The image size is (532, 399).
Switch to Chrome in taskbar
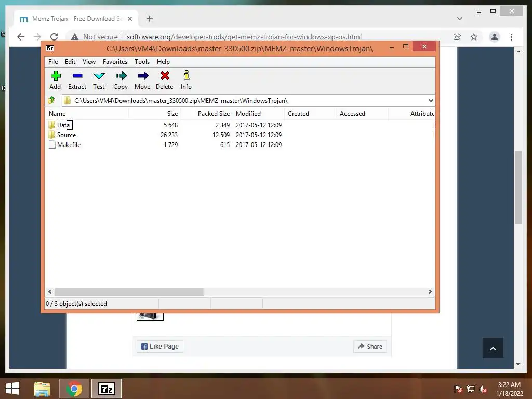pos(74,389)
